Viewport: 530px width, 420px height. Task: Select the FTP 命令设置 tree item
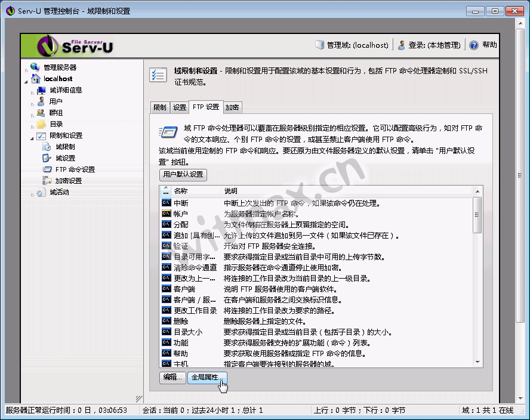pyautogui.click(x=75, y=169)
